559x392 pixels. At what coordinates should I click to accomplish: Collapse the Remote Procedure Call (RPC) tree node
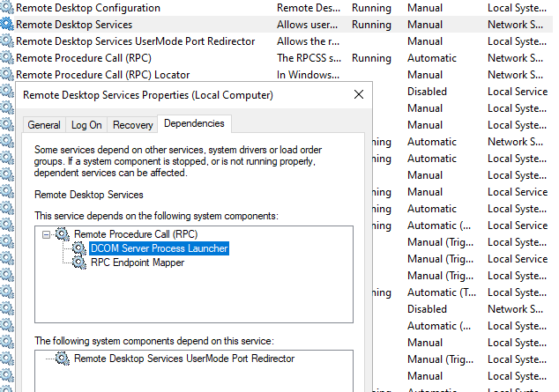pos(46,234)
